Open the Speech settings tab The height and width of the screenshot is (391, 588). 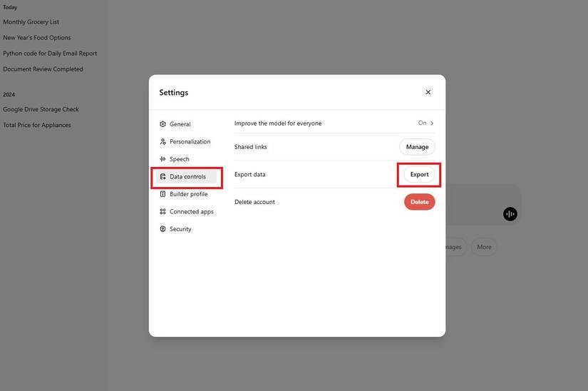[179, 159]
